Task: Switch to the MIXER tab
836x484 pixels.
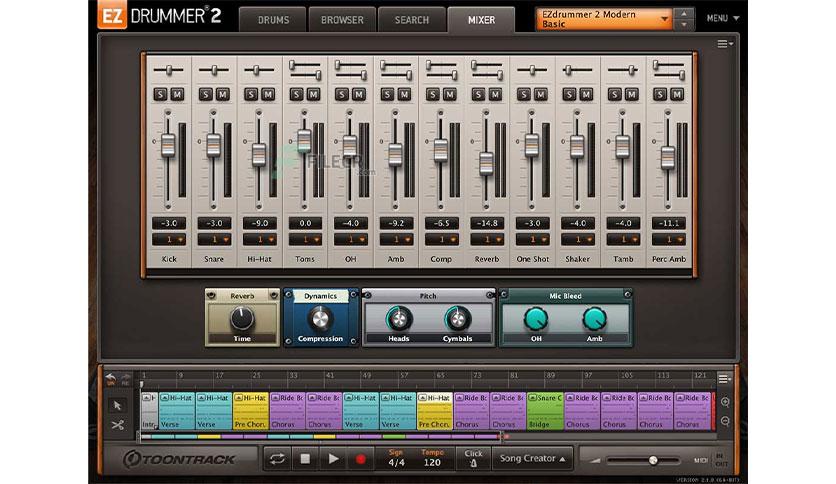Action: tap(481, 20)
